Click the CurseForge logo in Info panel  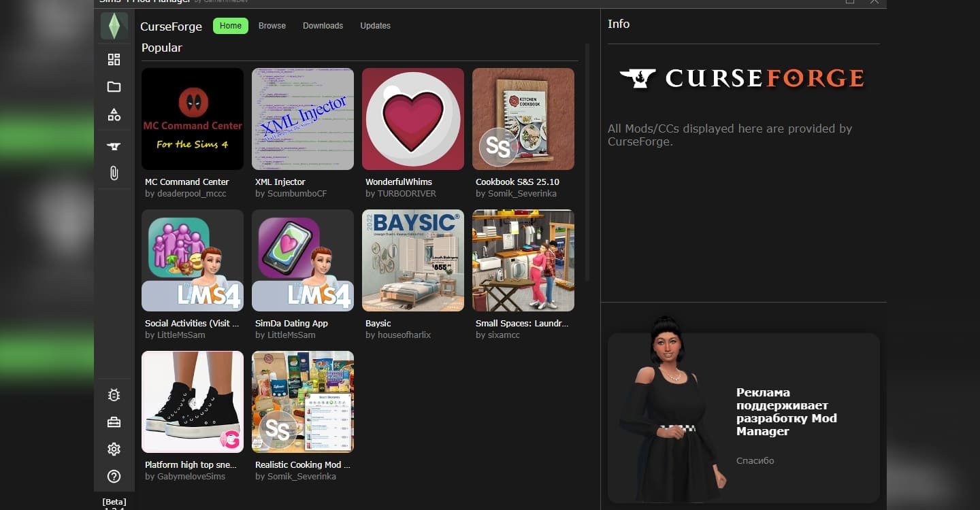pos(742,78)
